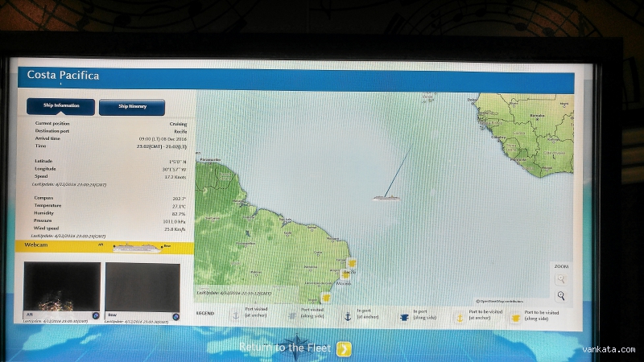Enlarge the Aft webcam using its round icon
The image size is (644, 362).
coord(96,315)
